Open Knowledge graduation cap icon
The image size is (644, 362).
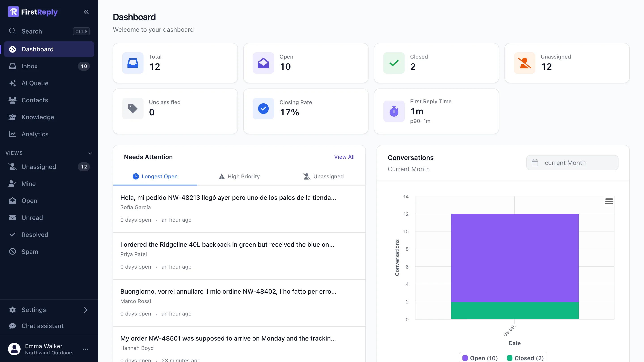13,117
